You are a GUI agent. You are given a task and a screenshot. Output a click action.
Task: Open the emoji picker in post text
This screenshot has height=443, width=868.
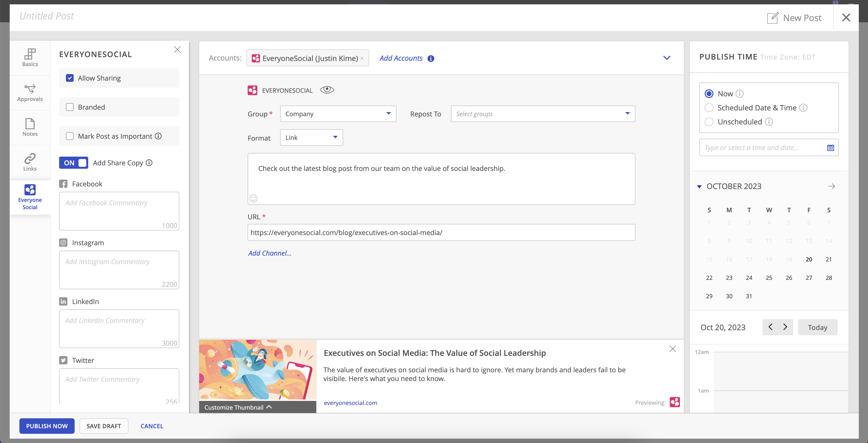[x=253, y=198]
